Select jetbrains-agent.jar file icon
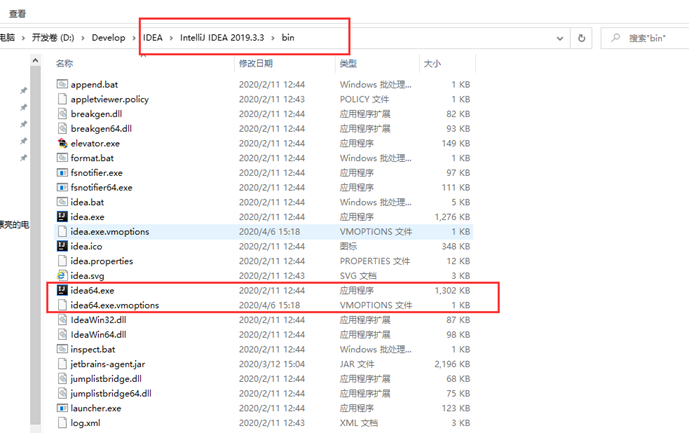The height and width of the screenshot is (433, 689). point(62,364)
